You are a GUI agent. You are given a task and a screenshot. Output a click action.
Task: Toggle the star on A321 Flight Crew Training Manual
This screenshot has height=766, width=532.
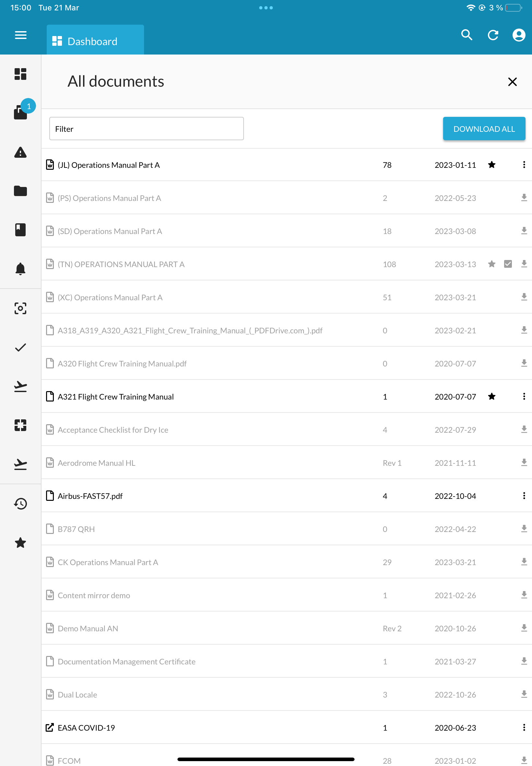492,397
